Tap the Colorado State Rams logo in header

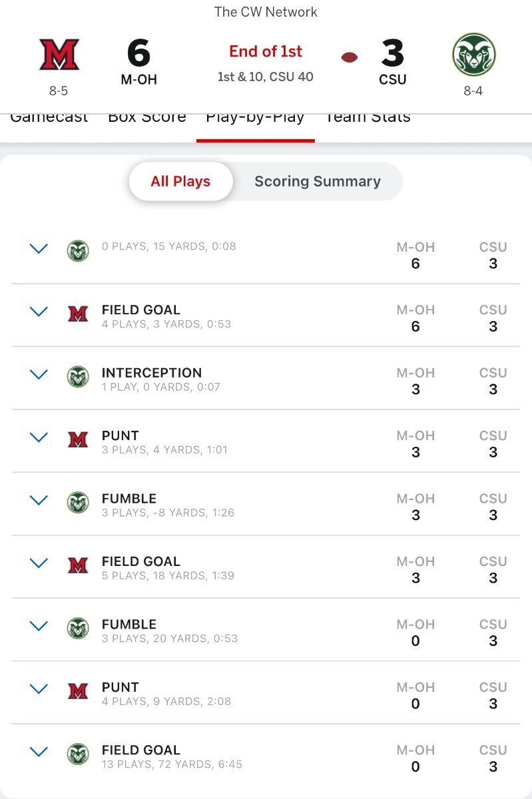[473, 55]
